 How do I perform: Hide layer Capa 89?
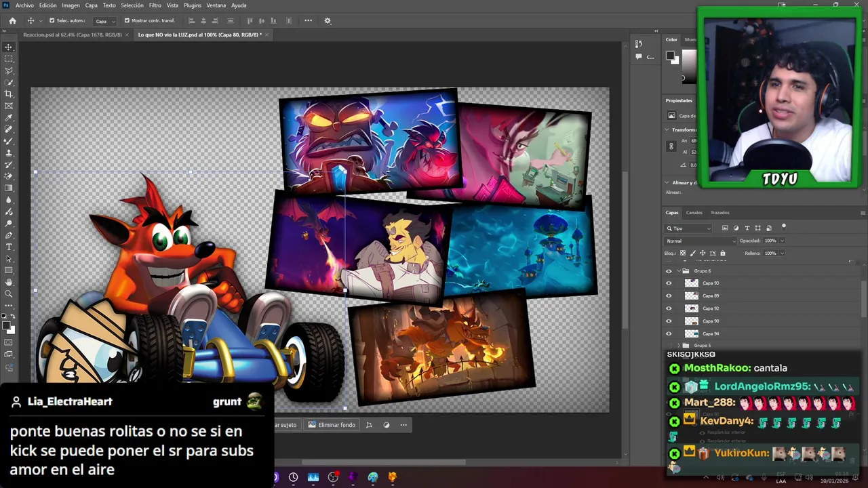[x=669, y=296]
